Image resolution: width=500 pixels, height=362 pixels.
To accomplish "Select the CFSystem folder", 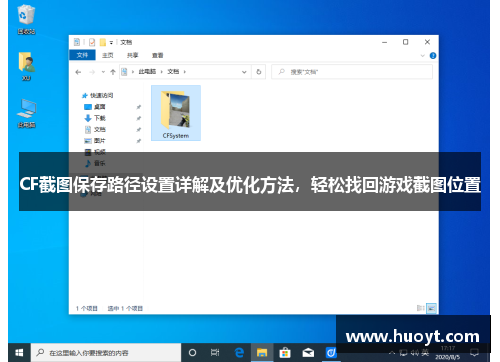I will click(176, 113).
